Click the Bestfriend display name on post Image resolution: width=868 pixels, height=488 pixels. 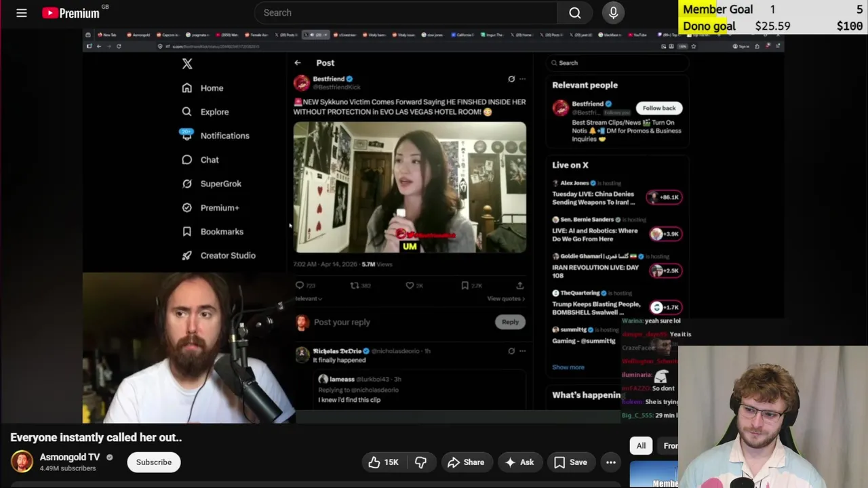coord(329,79)
